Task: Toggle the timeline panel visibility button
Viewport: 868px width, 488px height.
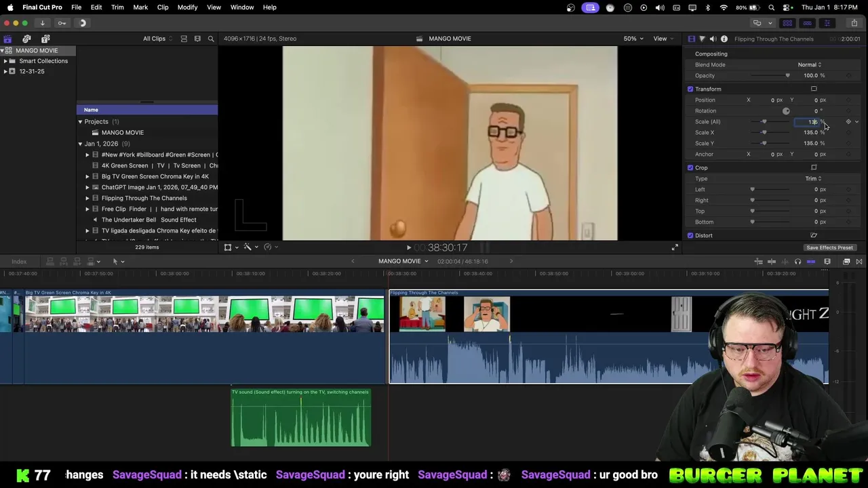Action: pos(807,23)
